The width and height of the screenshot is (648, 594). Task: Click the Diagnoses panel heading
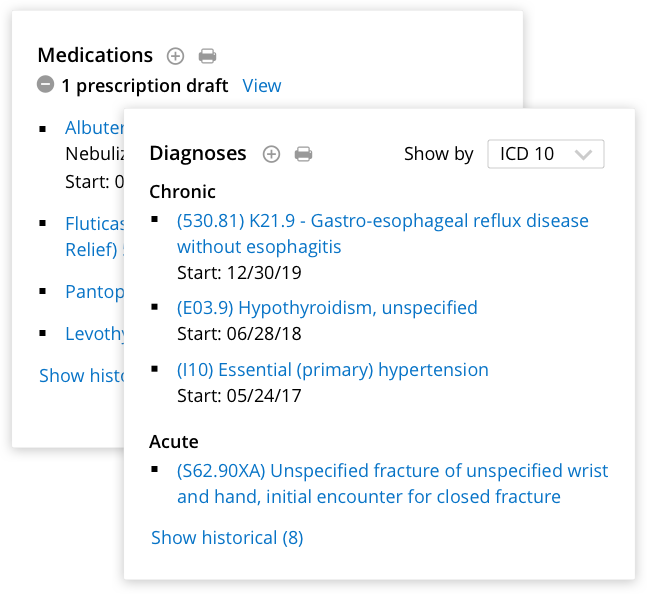198,153
